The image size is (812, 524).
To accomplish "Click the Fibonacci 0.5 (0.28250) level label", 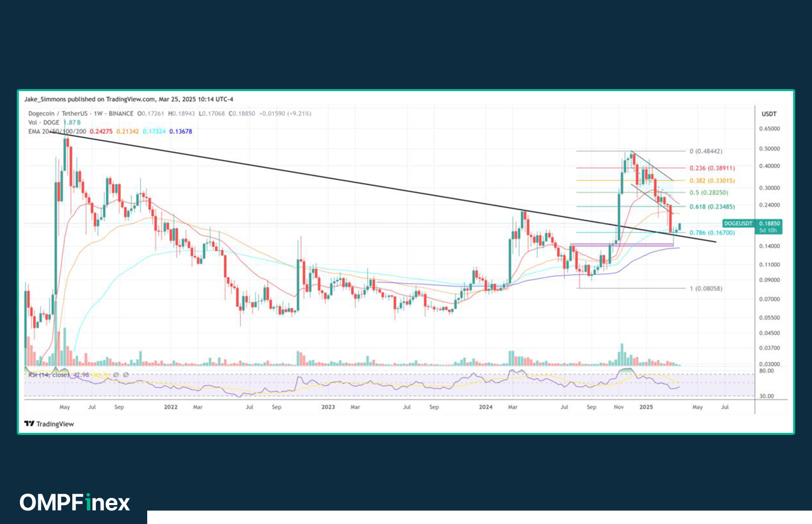I will 709,193.
